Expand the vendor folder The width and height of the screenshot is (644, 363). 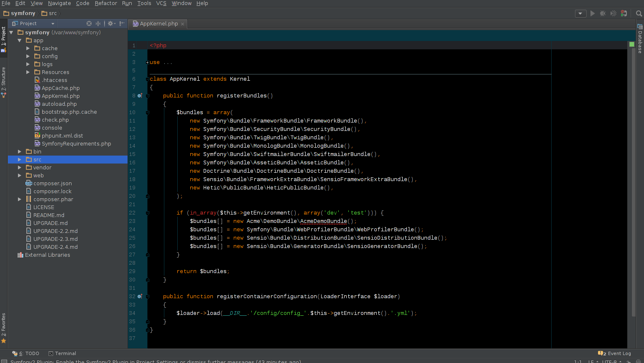(x=20, y=167)
